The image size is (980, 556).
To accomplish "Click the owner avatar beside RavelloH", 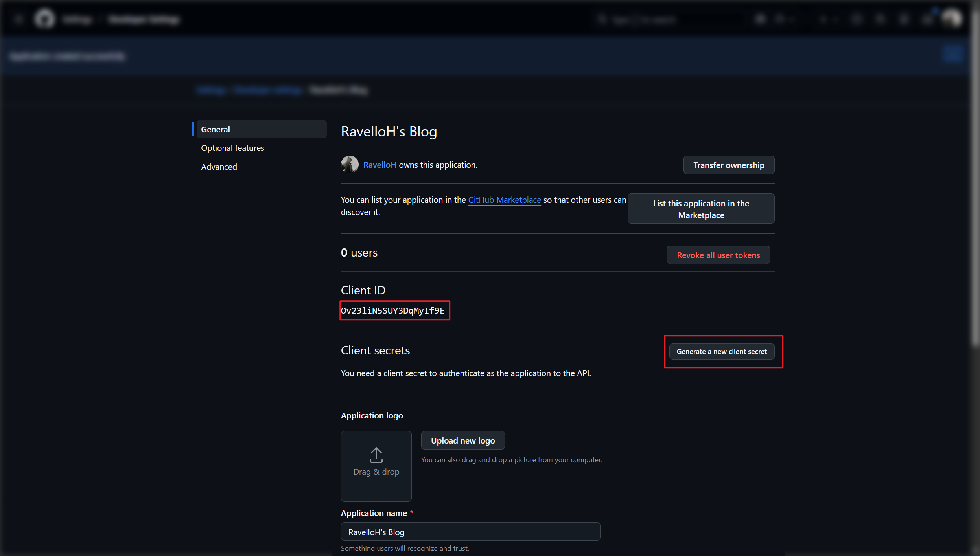I will click(x=349, y=165).
